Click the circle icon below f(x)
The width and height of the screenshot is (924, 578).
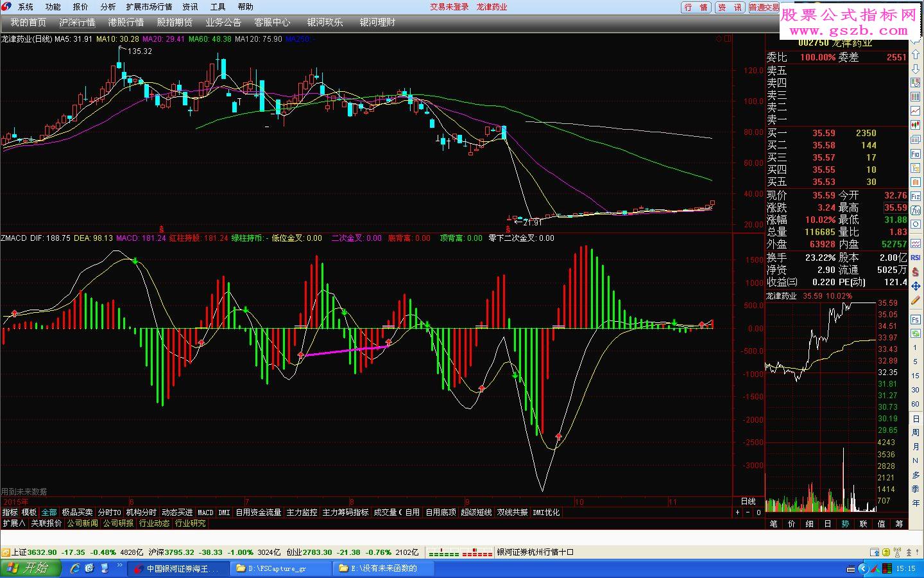[916, 224]
